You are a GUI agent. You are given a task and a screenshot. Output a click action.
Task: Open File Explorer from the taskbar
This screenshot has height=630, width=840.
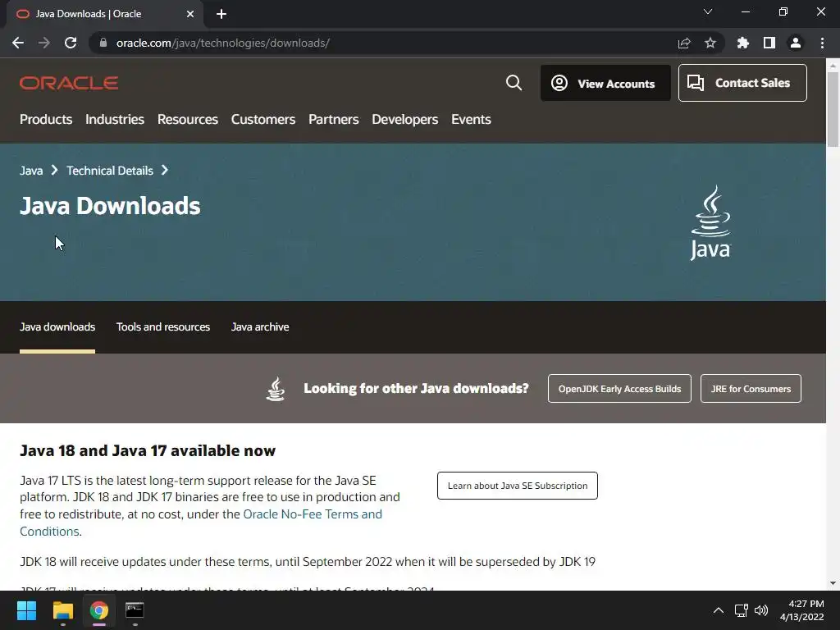coord(62,610)
